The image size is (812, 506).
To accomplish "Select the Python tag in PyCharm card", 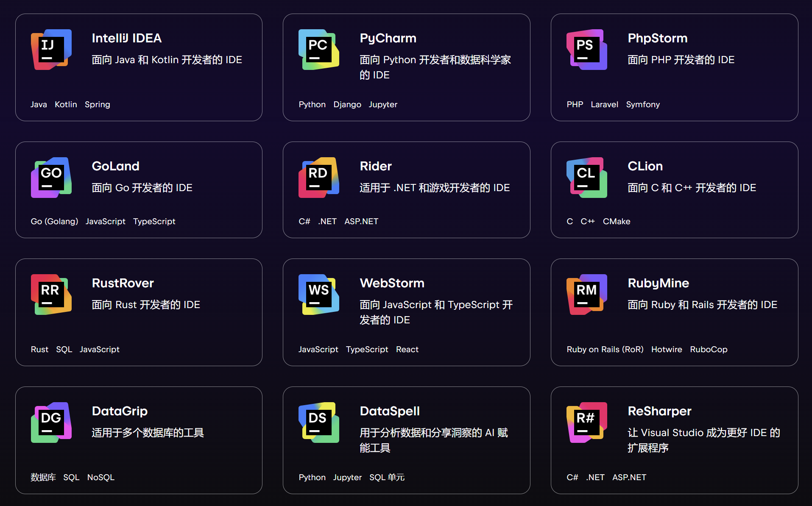I will 312,105.
